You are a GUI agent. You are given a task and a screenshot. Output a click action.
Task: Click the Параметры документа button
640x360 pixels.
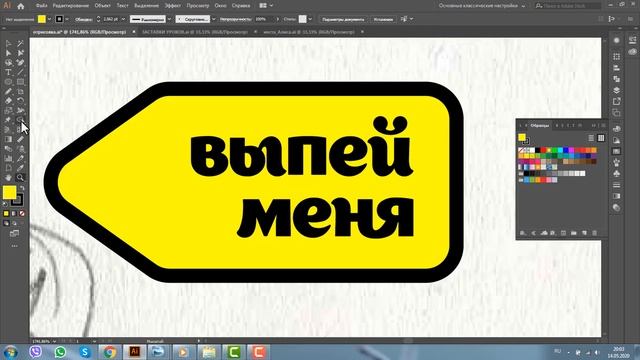(x=343, y=19)
